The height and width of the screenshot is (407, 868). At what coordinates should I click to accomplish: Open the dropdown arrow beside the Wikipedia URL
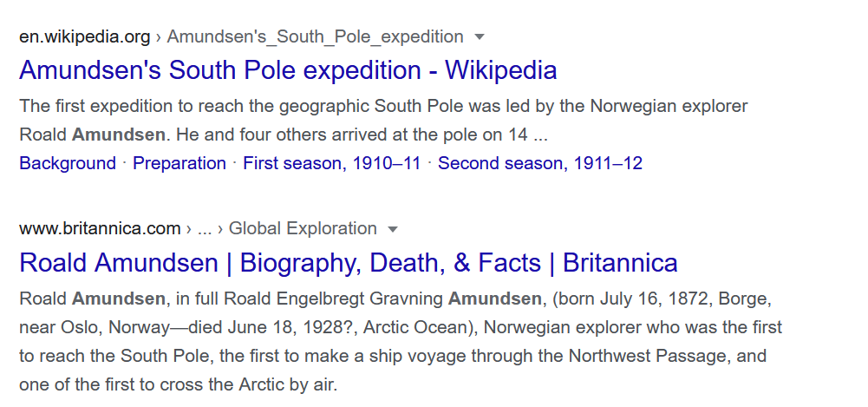click(480, 37)
